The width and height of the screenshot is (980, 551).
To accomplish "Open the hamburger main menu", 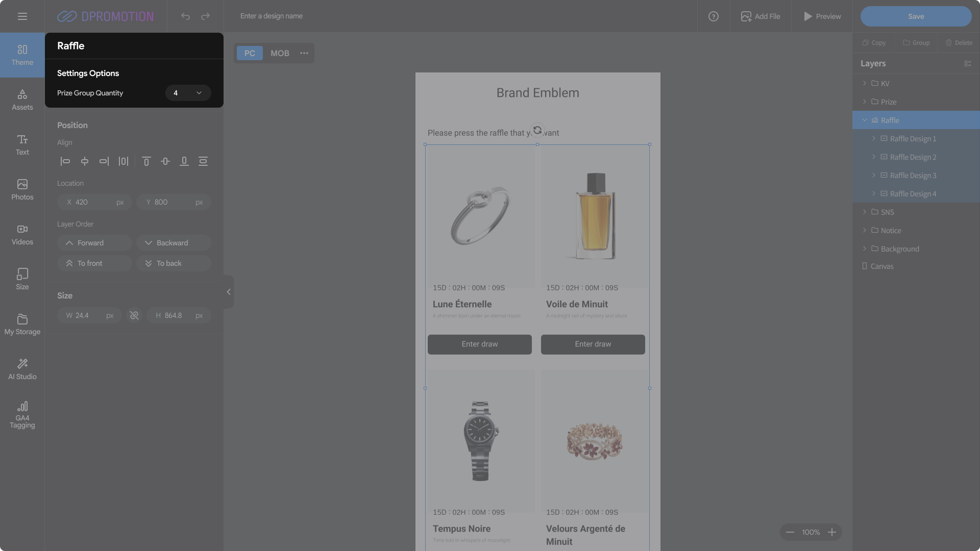I will pyautogui.click(x=22, y=16).
